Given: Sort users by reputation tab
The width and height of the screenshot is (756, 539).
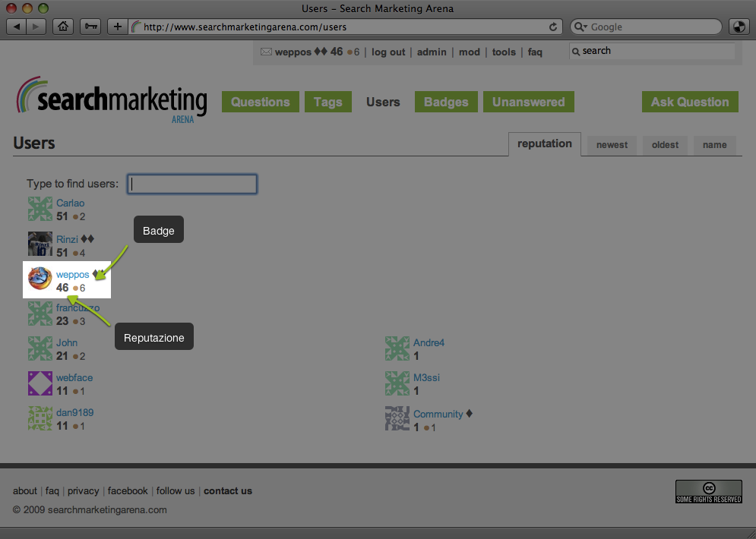Looking at the screenshot, I should (x=545, y=144).
